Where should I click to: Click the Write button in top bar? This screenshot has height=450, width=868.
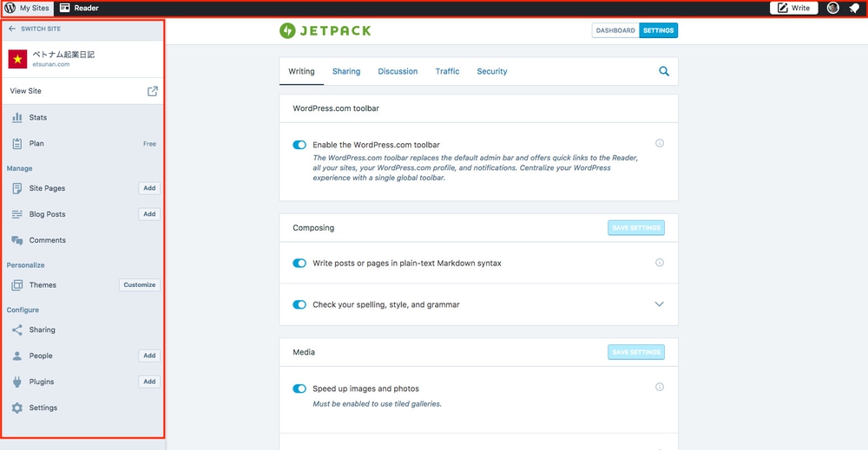(x=794, y=8)
